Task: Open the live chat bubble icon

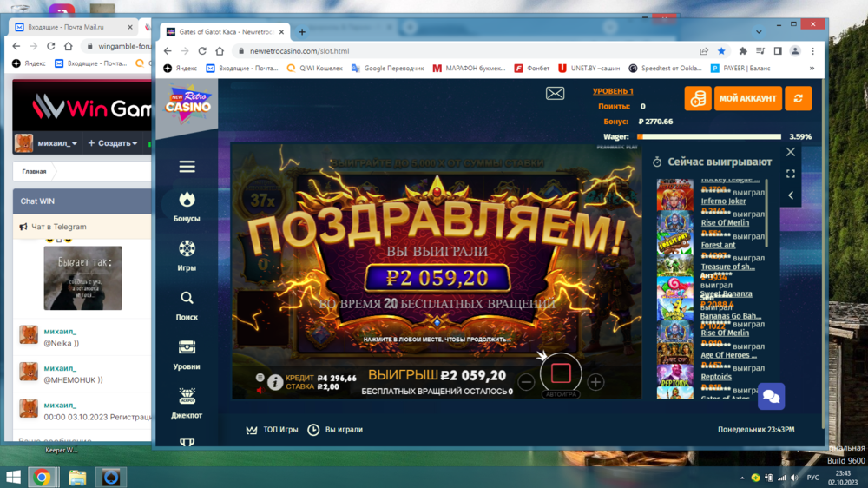Action: coord(771,397)
